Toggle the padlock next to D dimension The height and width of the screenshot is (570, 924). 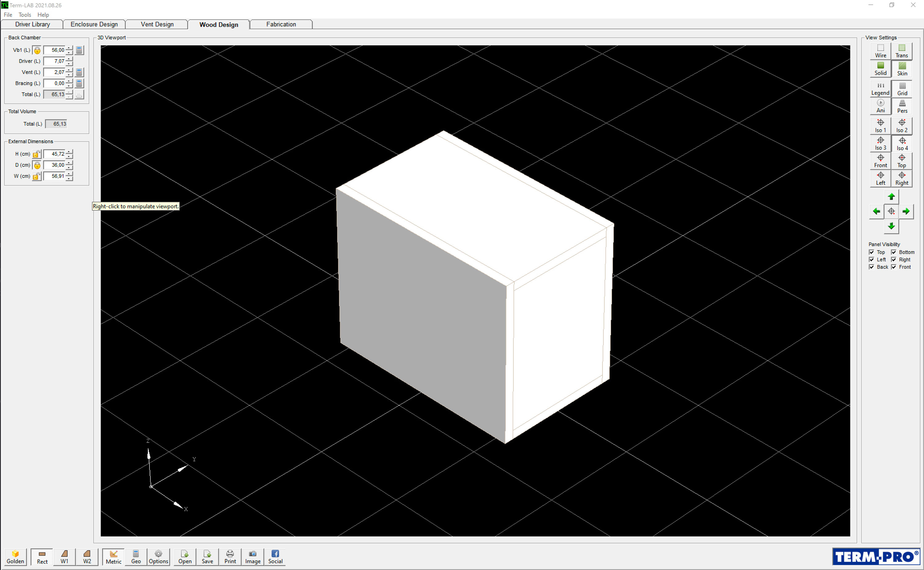[37, 165]
